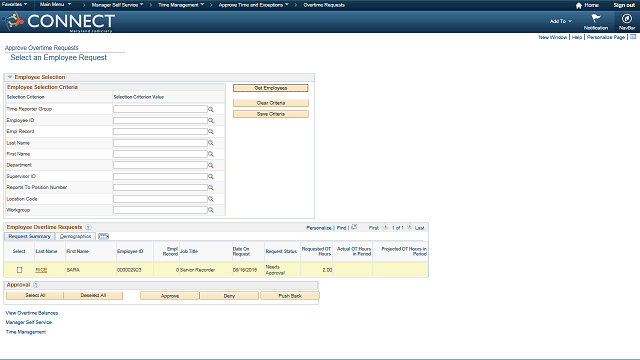Collapse the Employee Selection section
The height and width of the screenshot is (360, 640).
(10, 77)
